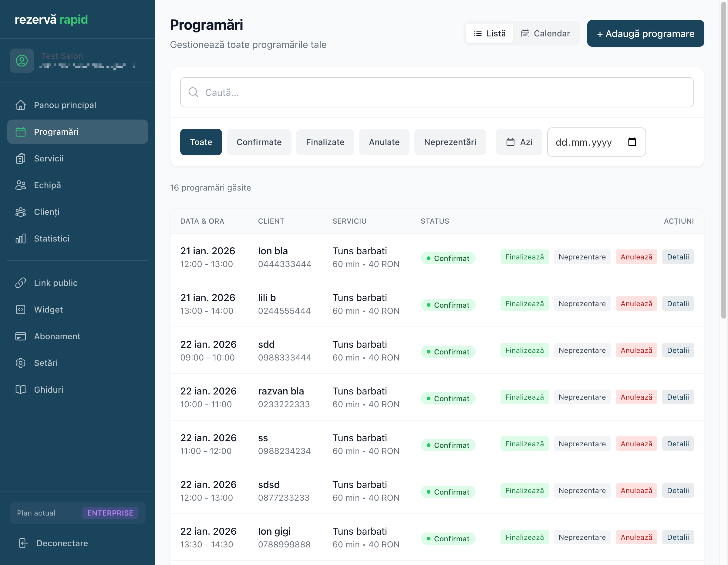Filter by Confirmate status

(259, 142)
